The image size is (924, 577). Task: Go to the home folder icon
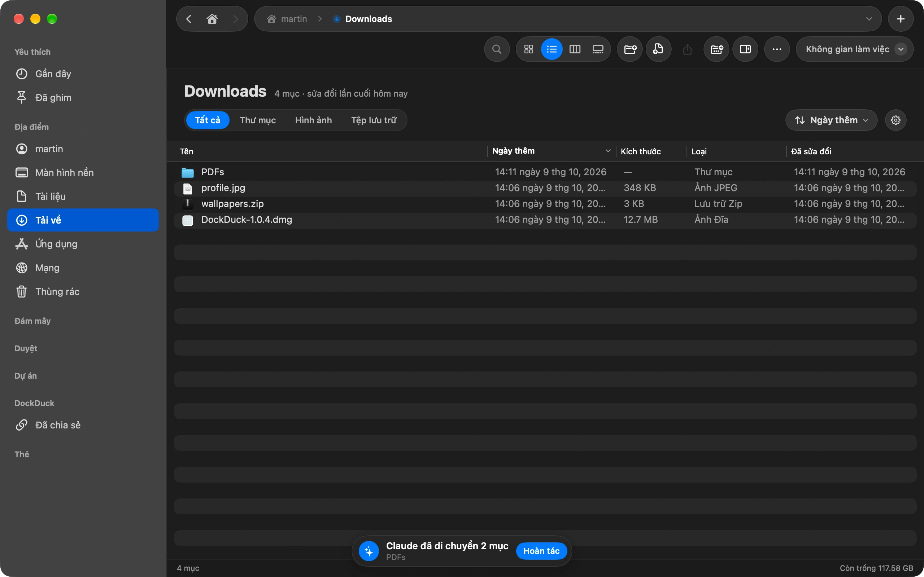point(212,19)
